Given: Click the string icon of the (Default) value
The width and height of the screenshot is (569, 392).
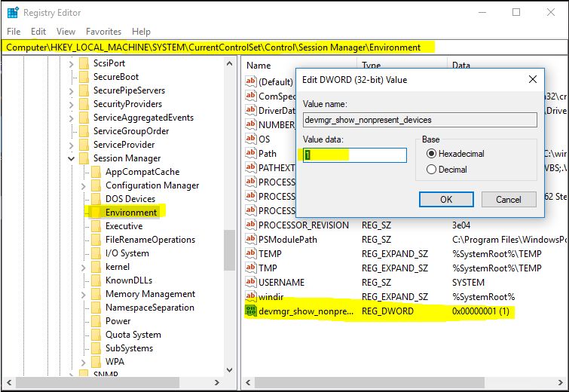Looking at the screenshot, I should [x=251, y=81].
